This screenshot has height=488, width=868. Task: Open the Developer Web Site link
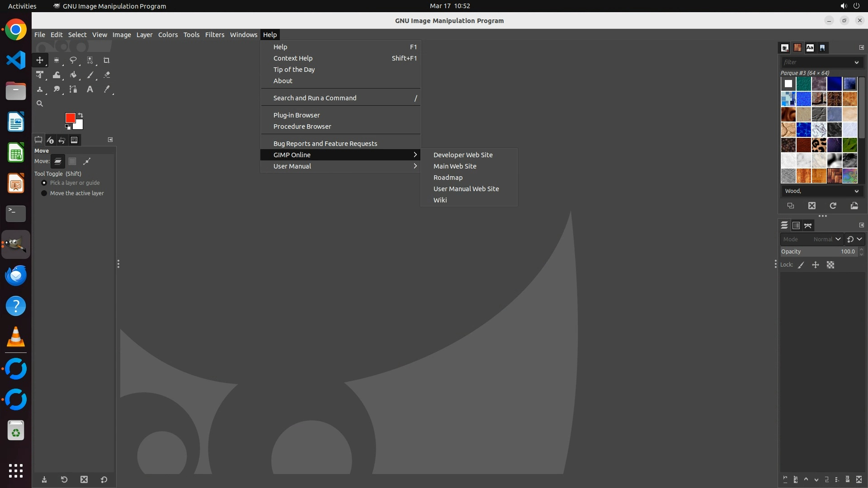[x=463, y=155]
